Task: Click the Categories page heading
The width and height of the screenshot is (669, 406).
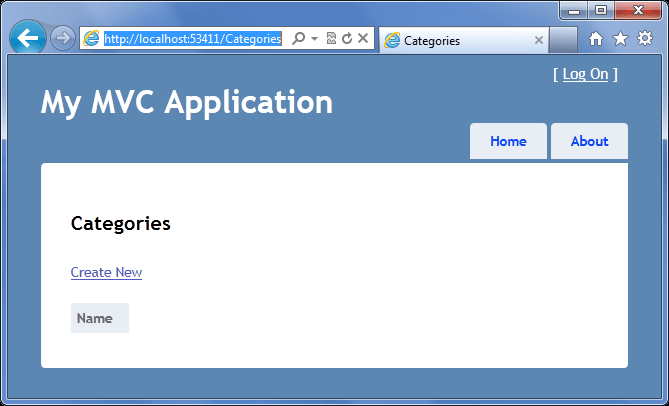Action: [121, 223]
